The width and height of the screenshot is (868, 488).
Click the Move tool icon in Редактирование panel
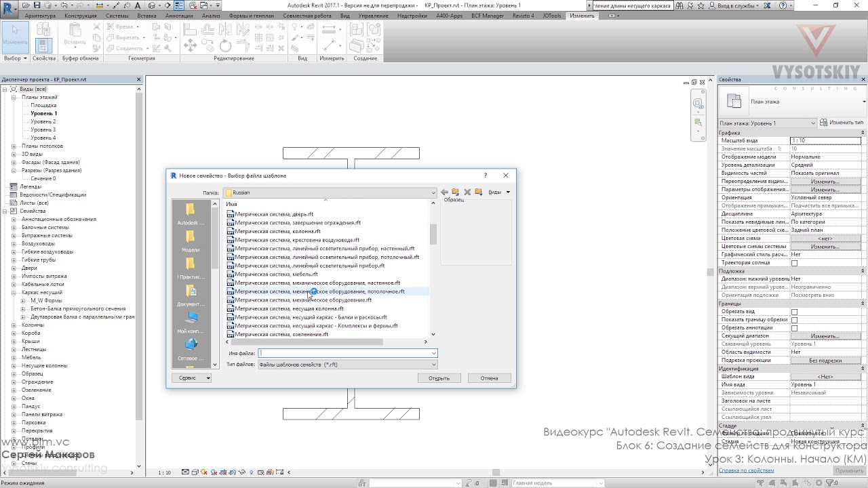click(190, 45)
